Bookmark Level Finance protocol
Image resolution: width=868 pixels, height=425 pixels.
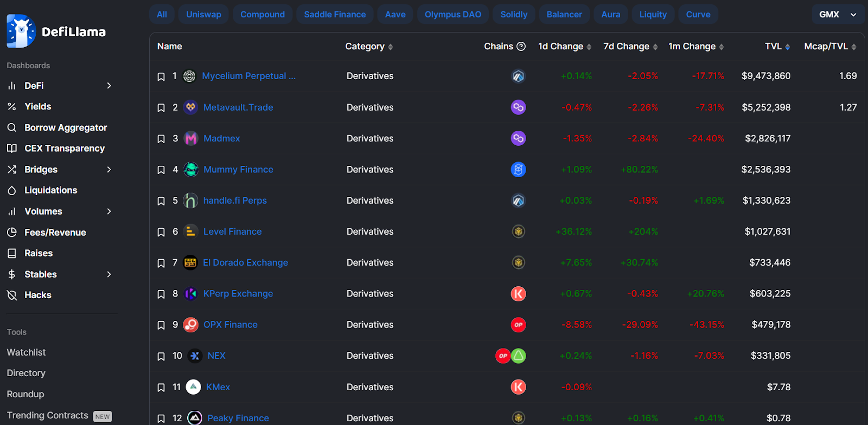tap(161, 232)
